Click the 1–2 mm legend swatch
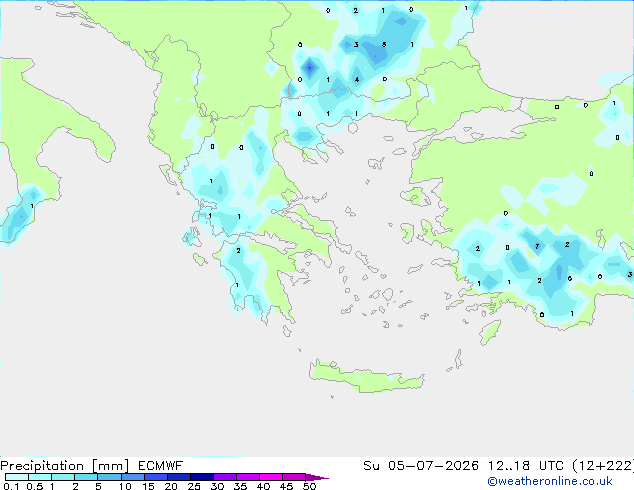This screenshot has width=634, height=490. click(x=63, y=477)
